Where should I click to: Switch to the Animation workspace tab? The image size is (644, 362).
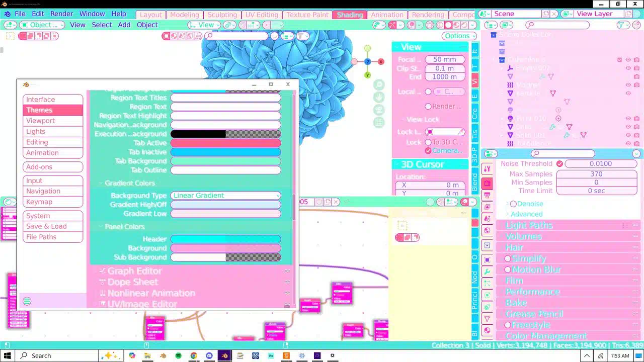[x=387, y=15]
